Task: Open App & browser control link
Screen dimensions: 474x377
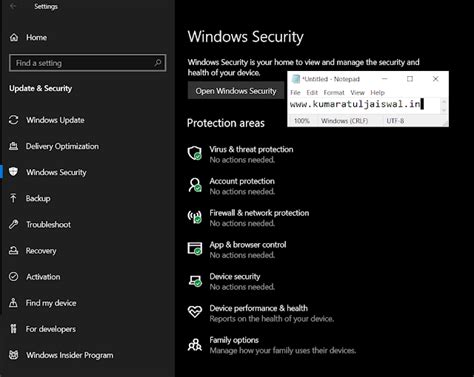Action: 248,245
